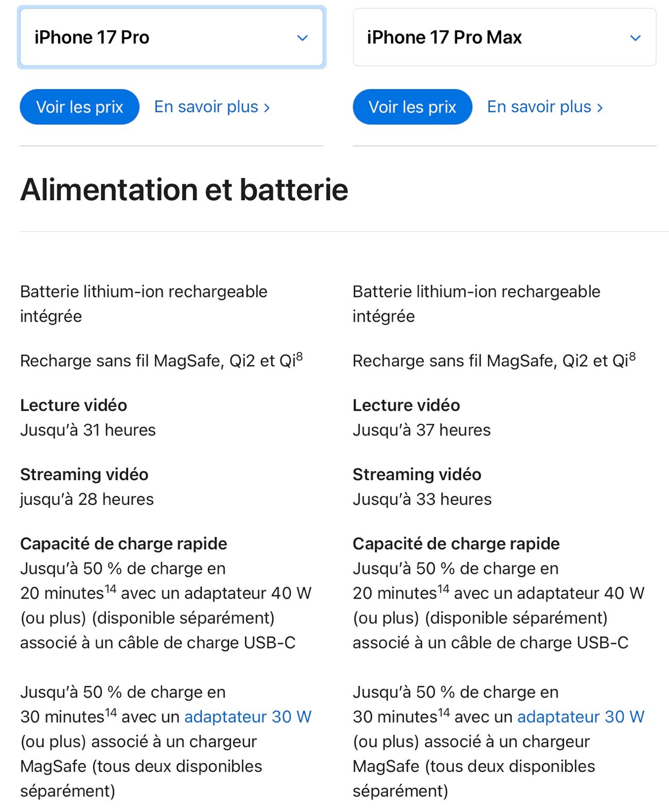
Task: Click Voir les prix for iPhone 17 Pro
Action: (x=80, y=107)
